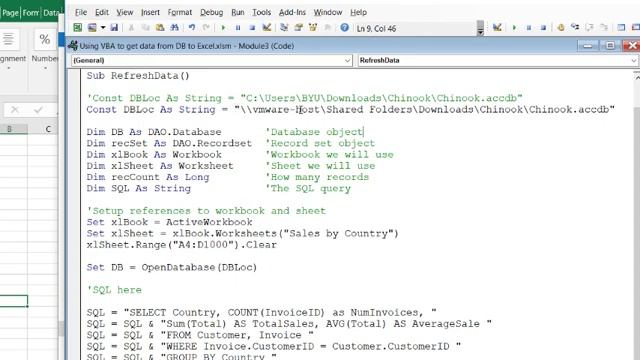This screenshot has height=360, width=640.
Task: Click the Insert UserForm toolbar icon
Action: point(92,28)
